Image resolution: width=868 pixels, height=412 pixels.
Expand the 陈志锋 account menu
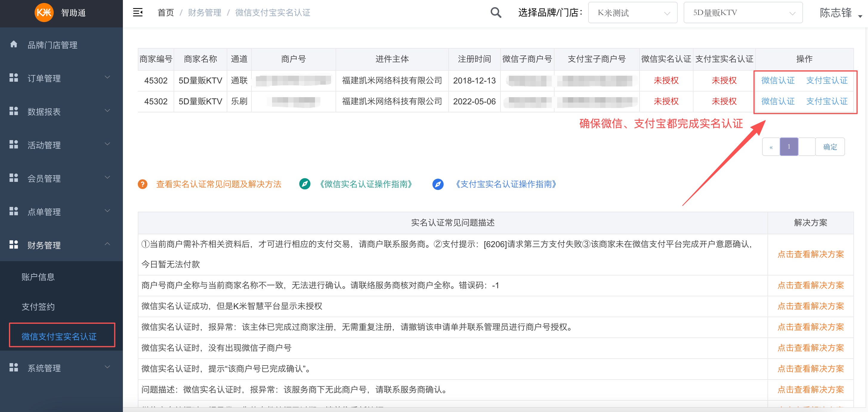(839, 13)
